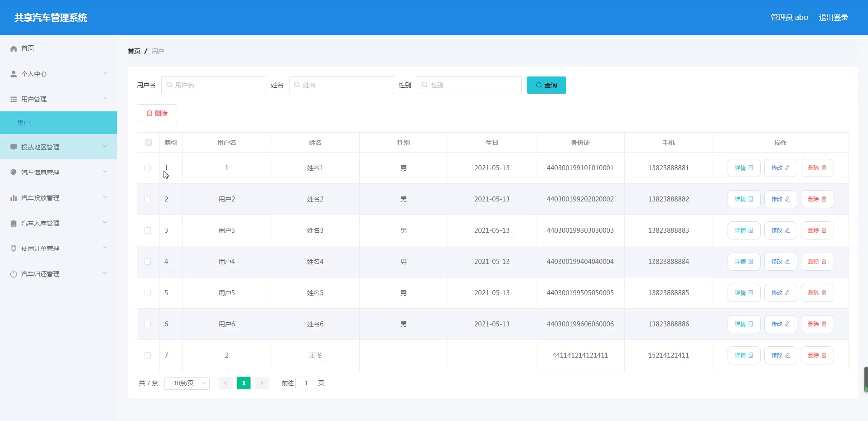Focus the 性别 search input
Image resolution: width=868 pixels, height=421 pixels.
(x=469, y=85)
